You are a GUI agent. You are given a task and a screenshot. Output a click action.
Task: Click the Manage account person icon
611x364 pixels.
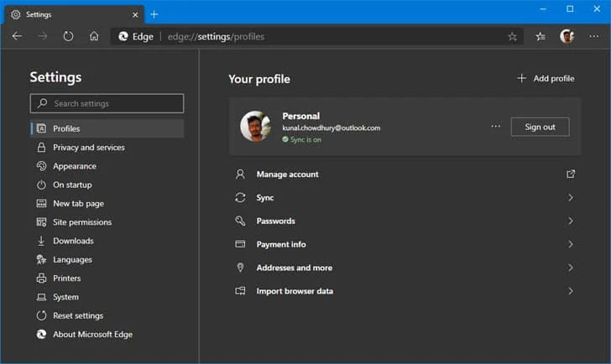pos(240,174)
